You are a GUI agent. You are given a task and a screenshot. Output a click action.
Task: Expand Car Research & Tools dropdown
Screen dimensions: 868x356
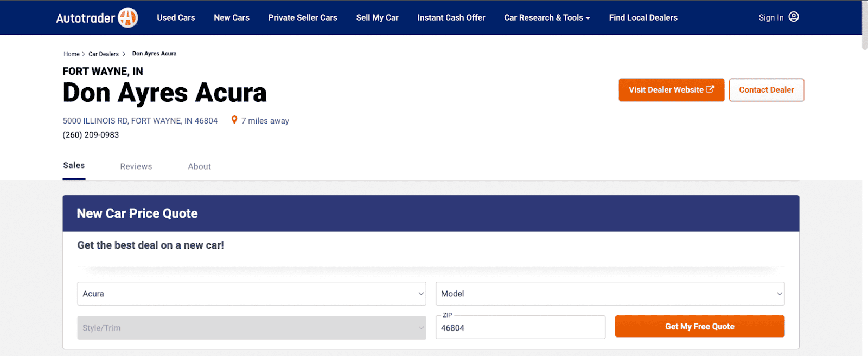tap(547, 17)
